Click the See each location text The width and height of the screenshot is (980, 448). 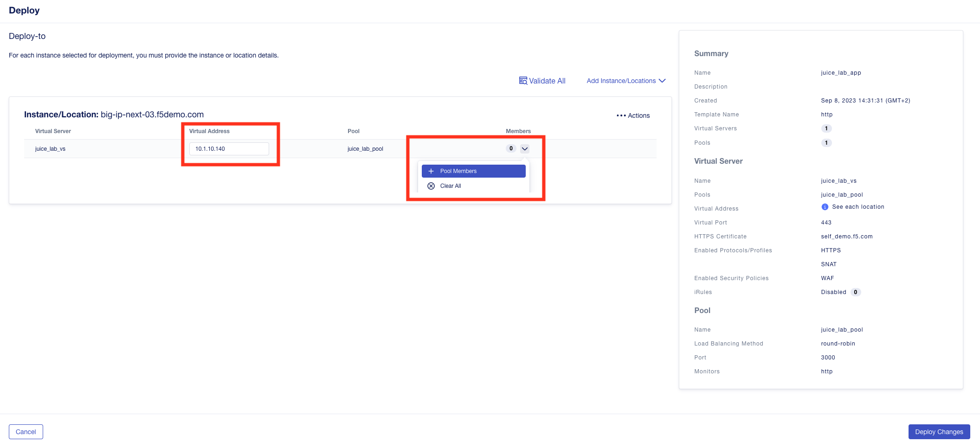point(858,207)
